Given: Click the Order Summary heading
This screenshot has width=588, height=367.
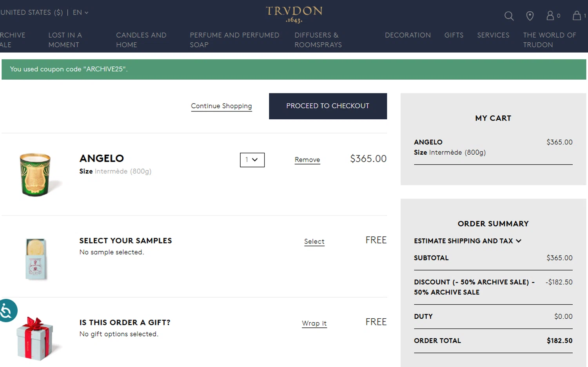Looking at the screenshot, I should click(493, 224).
